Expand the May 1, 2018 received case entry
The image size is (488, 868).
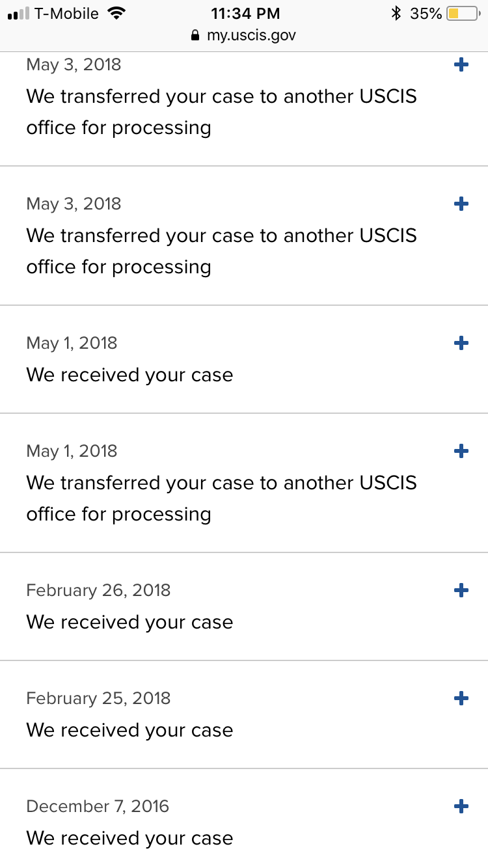pos(461,343)
